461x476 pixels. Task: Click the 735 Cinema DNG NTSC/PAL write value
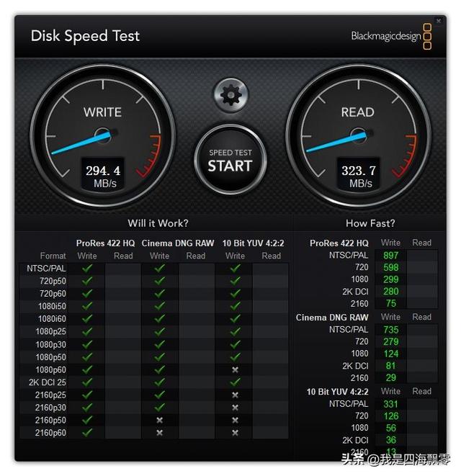[390, 330]
